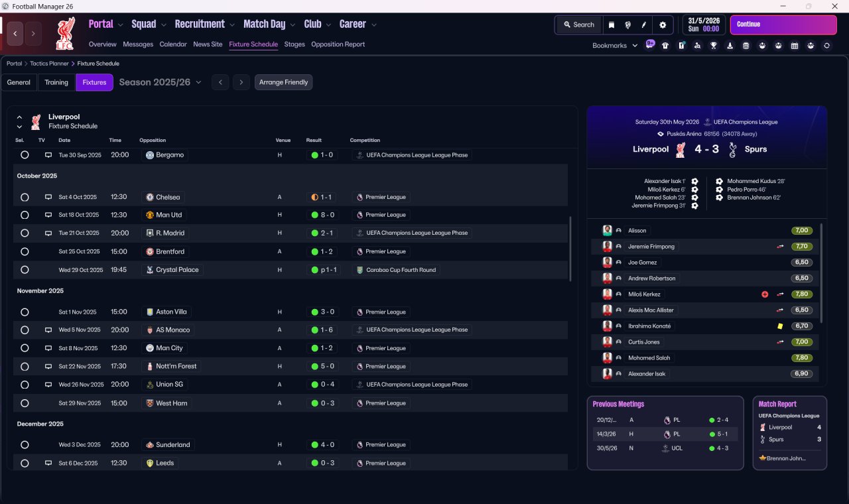Select the radio button for R. Madrid fixture
Viewport: 849px width, 504px height.
point(25,233)
